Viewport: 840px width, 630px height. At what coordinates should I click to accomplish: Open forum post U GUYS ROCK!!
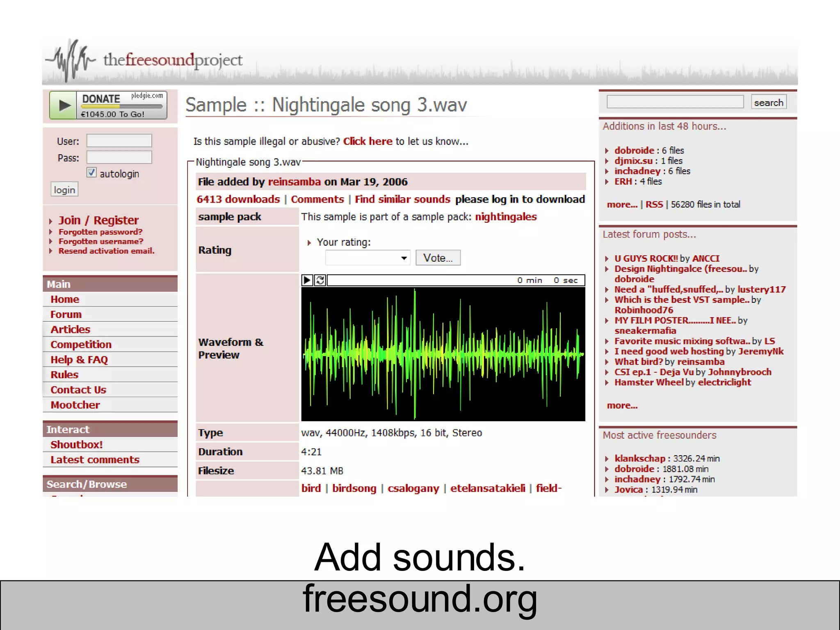pyautogui.click(x=646, y=258)
